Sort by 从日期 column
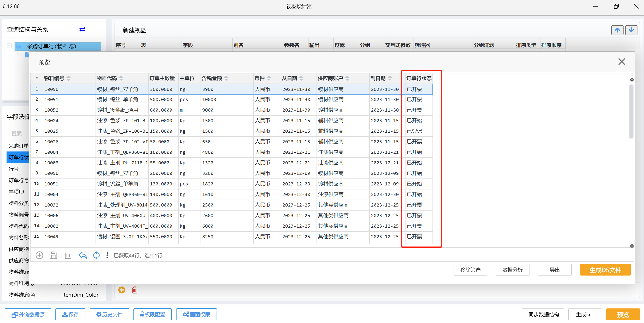Viewport: 644px width, 323px height. point(301,78)
